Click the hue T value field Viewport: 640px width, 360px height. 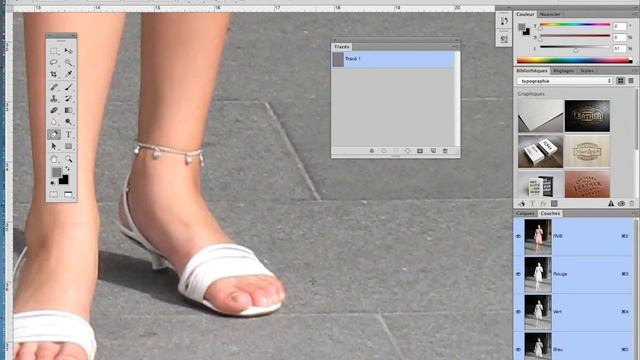coord(620,26)
